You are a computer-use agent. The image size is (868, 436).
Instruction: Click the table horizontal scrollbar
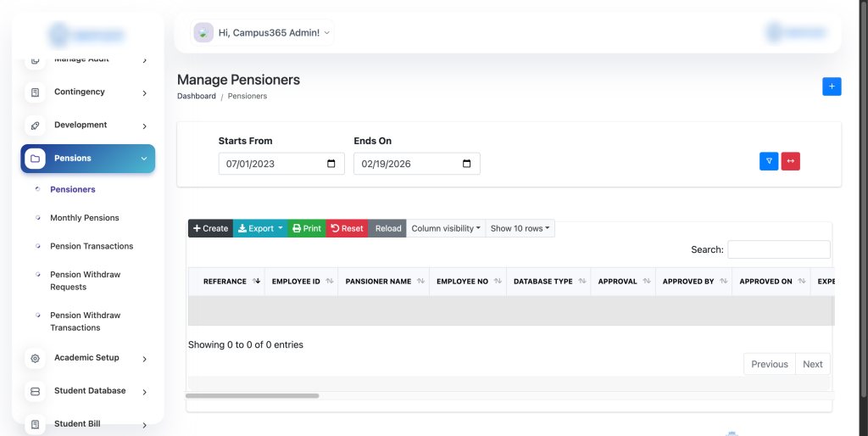pyautogui.click(x=253, y=395)
